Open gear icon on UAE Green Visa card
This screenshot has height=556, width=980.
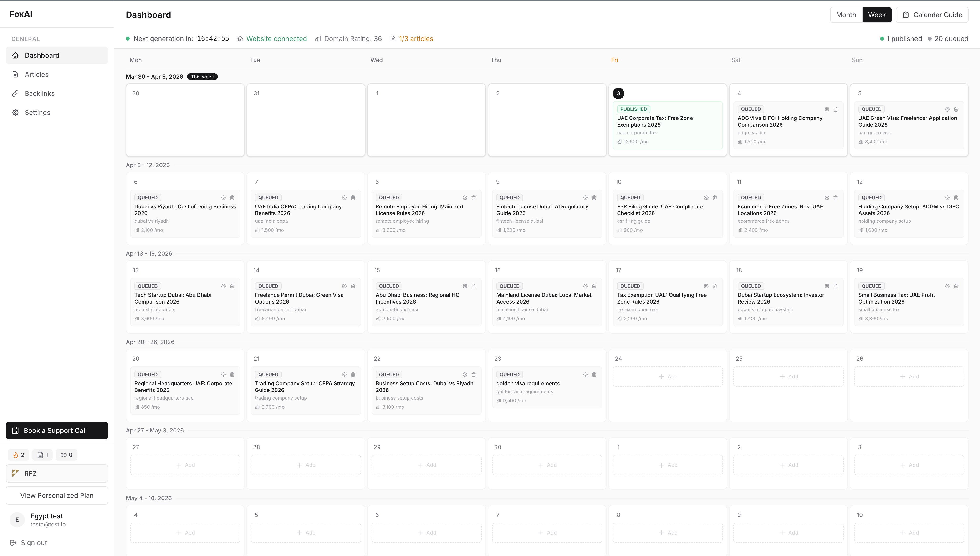[x=947, y=109]
